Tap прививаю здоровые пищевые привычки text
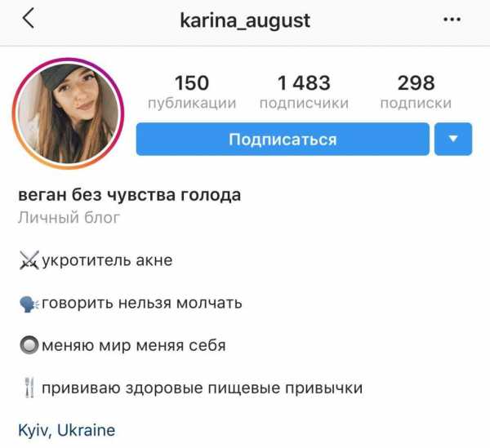This screenshot has width=490, height=448. coord(203,388)
